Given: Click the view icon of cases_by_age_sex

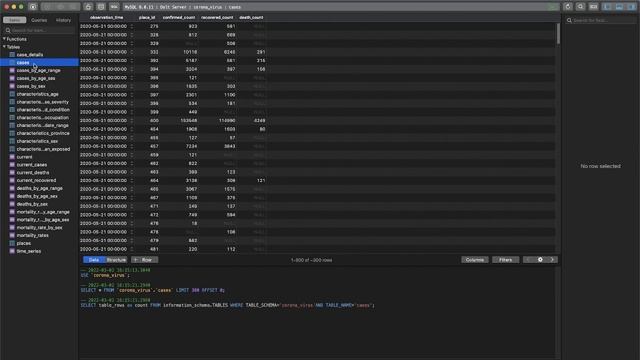Looking at the screenshot, I should [x=12, y=78].
